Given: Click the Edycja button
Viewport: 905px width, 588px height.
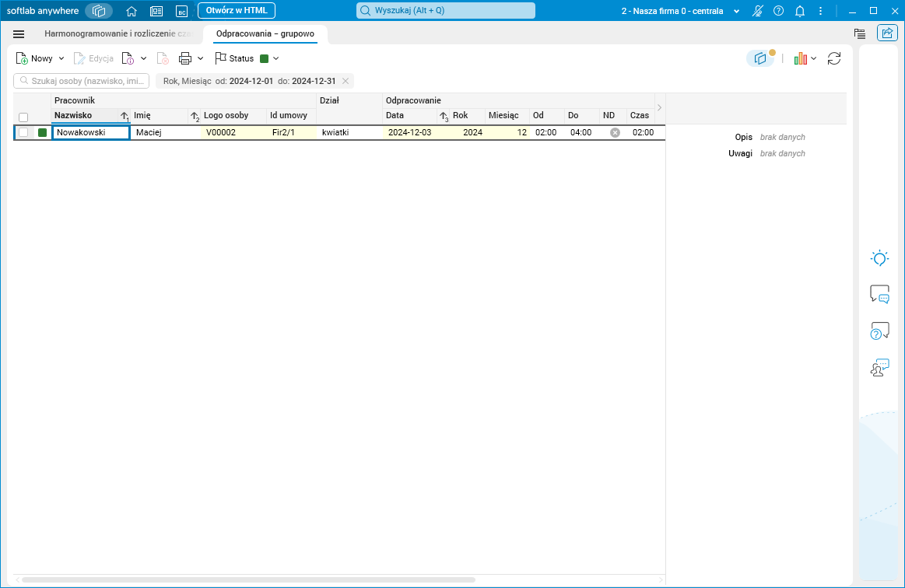Looking at the screenshot, I should (93, 58).
